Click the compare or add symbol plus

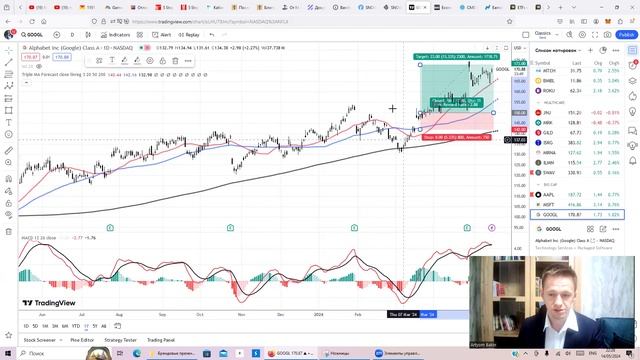click(57, 35)
